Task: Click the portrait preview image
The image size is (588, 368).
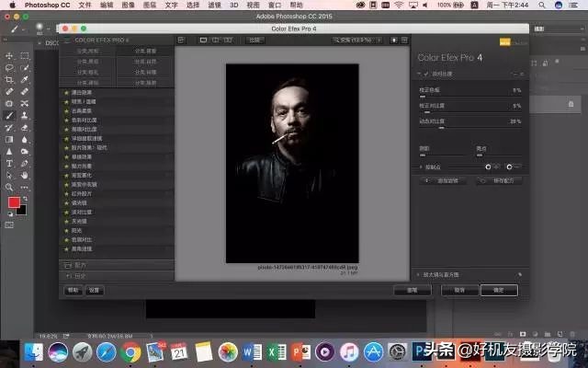Action: [292, 164]
